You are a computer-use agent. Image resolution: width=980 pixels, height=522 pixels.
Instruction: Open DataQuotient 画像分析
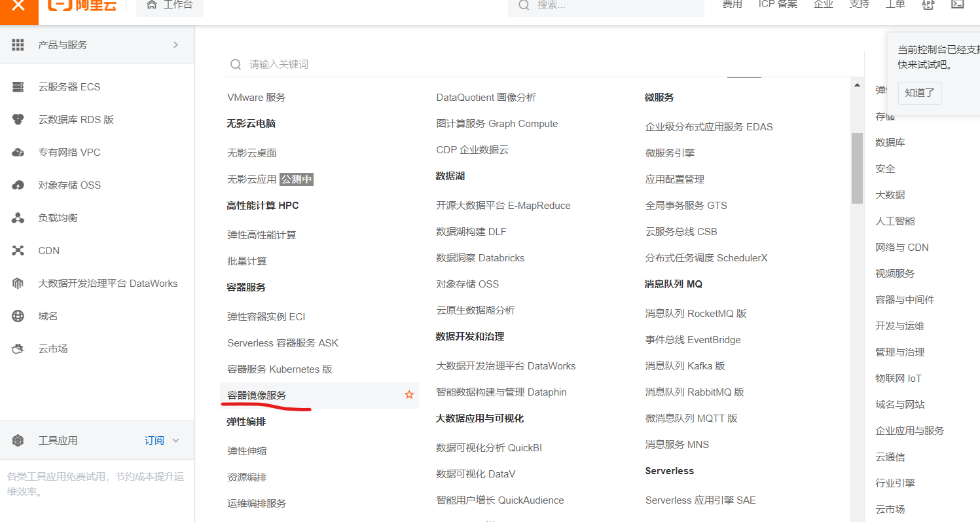[x=486, y=98]
